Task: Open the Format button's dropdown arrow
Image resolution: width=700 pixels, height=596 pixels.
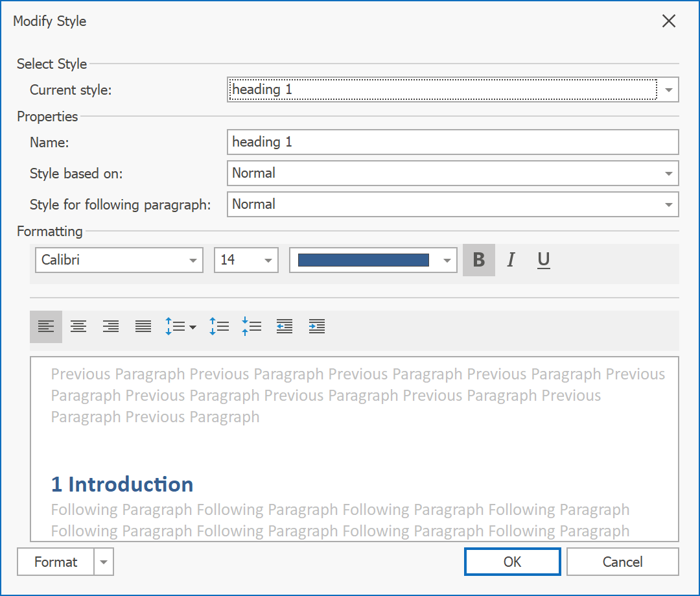Action: click(x=104, y=562)
